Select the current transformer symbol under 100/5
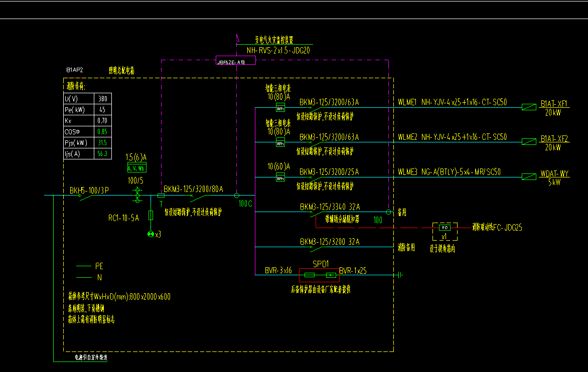The image size is (588, 372). pyautogui.click(x=137, y=195)
